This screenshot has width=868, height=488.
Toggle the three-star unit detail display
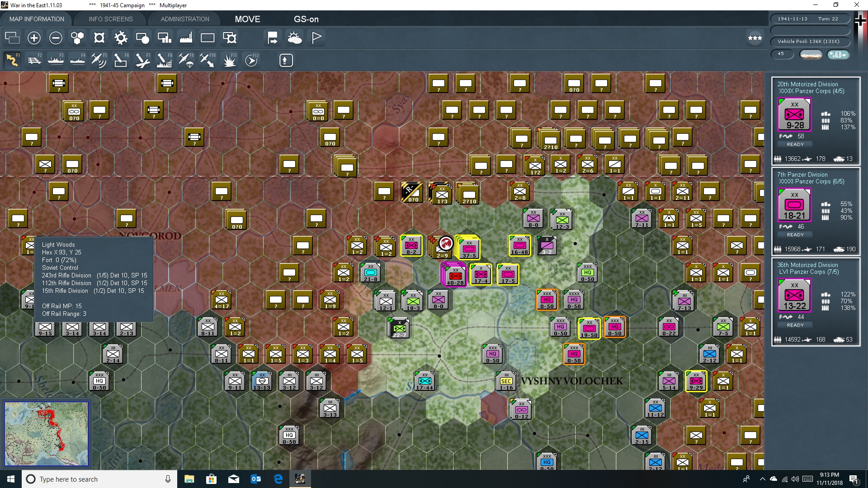point(755,38)
